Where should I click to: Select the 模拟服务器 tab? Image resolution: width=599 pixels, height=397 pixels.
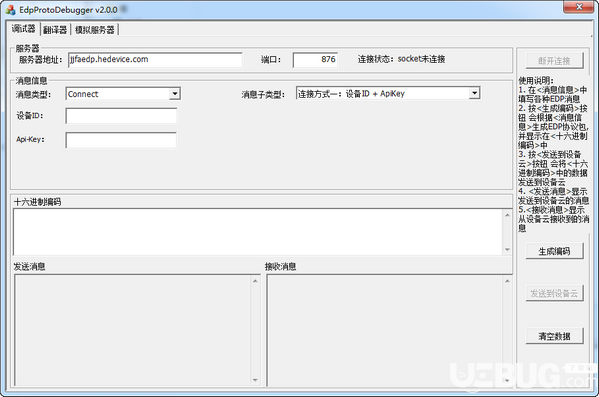pyautogui.click(x=95, y=30)
